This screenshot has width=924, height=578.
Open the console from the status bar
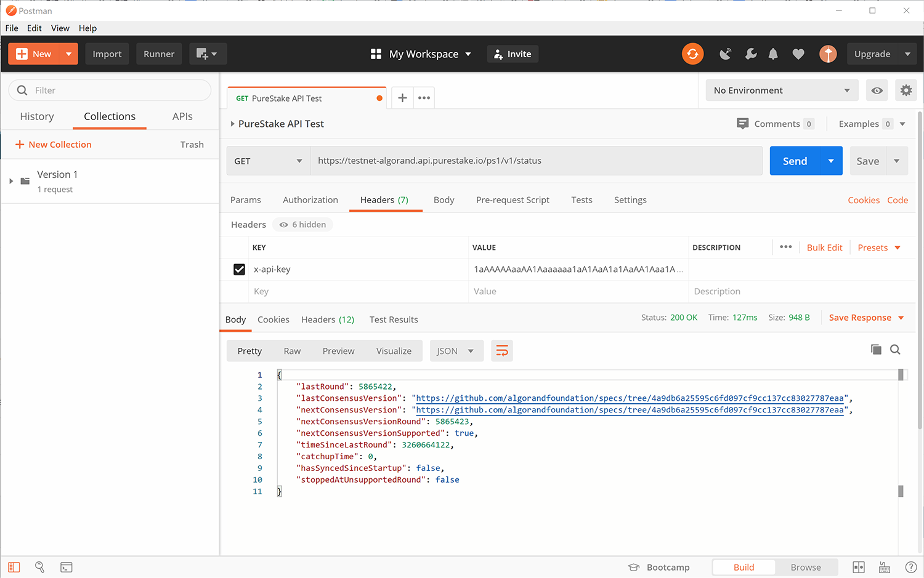pyautogui.click(x=67, y=567)
